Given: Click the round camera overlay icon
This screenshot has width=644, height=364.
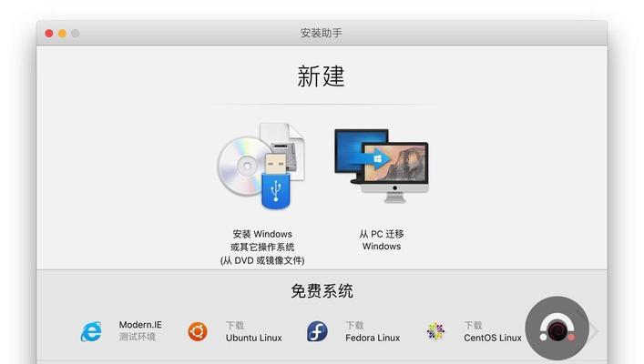Looking at the screenshot, I should coord(557,329).
